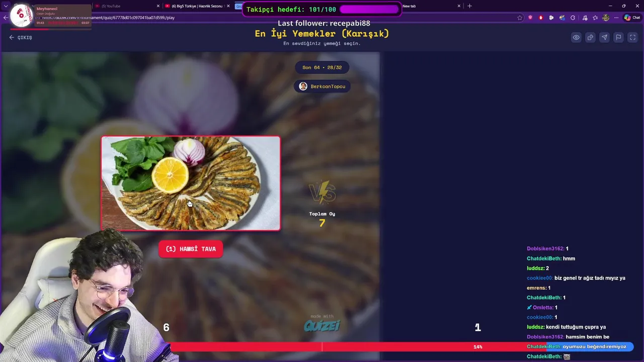Click the left side vote count 6
Viewport: 644px width, 362px height.
pos(166,328)
